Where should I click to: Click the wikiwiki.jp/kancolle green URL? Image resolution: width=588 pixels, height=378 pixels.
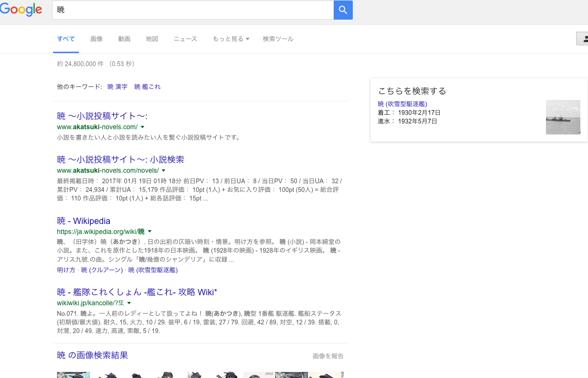tap(90, 303)
